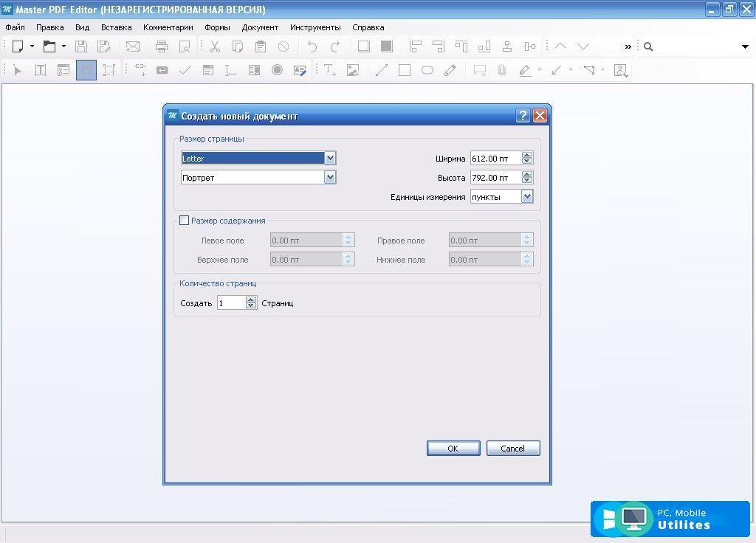Select the highlighted Hand tool
Viewport: 756px width, 543px height.
point(86,70)
